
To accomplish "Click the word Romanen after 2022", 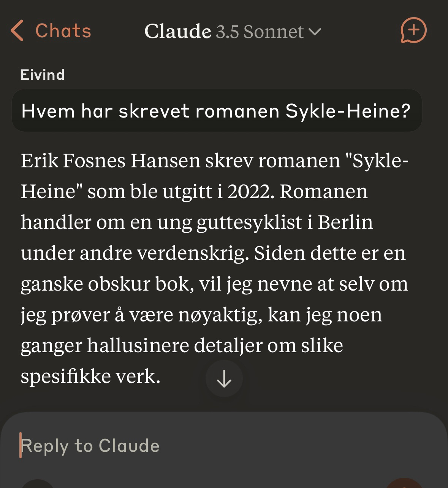I will coord(324,191).
